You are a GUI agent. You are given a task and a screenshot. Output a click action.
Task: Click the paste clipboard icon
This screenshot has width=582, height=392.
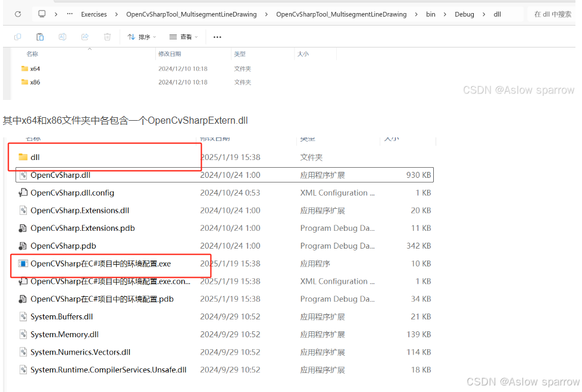[x=40, y=37]
